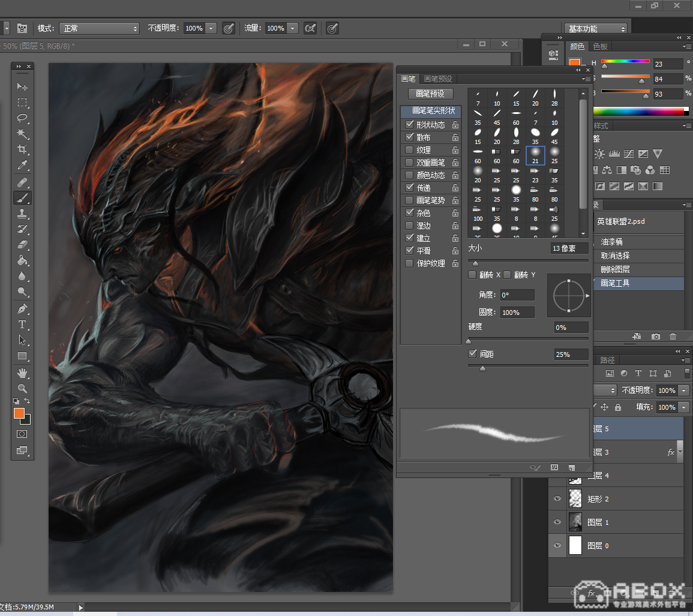
Task: Select the 21-pixel soft brush tip
Action: [x=535, y=155]
